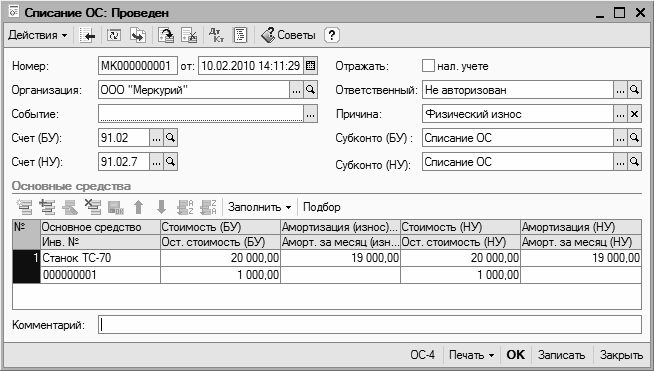Click the 19 000,00 Амортизация (НУ) cell
Image resolution: width=654 pixels, height=371 pixels.
(581, 258)
